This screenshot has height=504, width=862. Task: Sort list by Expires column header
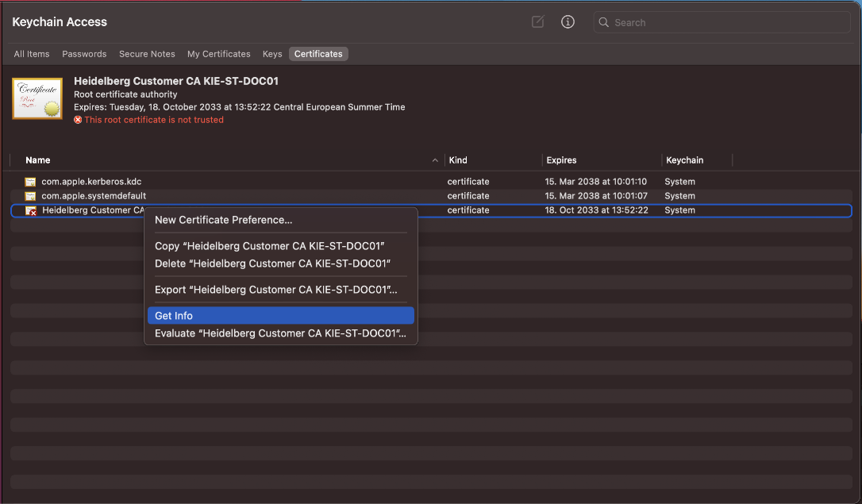pyautogui.click(x=561, y=160)
